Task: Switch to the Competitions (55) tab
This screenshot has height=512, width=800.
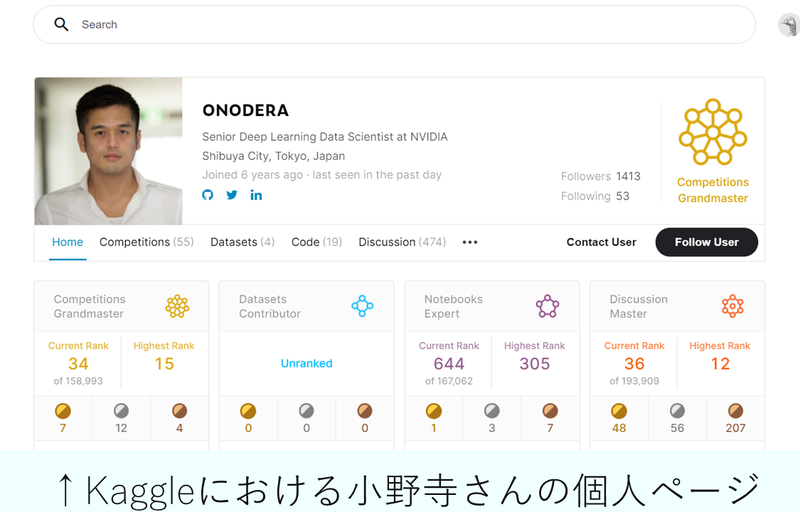Action: click(146, 242)
